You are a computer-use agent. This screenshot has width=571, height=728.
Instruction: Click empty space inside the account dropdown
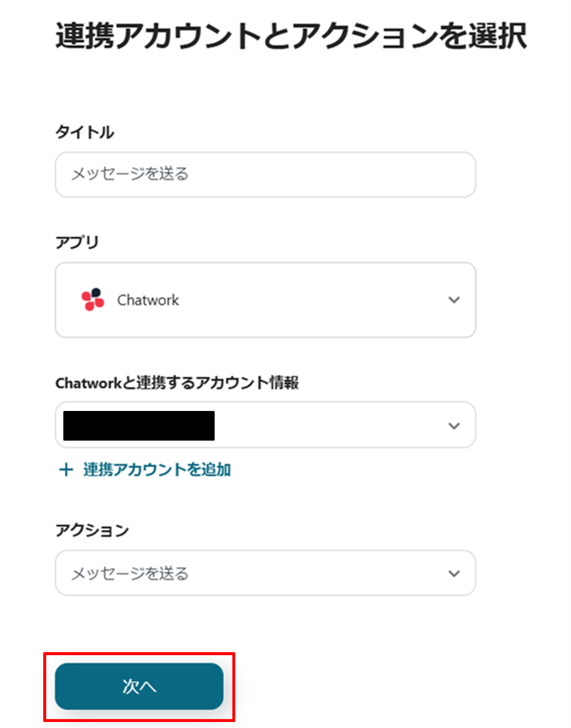[327, 426]
